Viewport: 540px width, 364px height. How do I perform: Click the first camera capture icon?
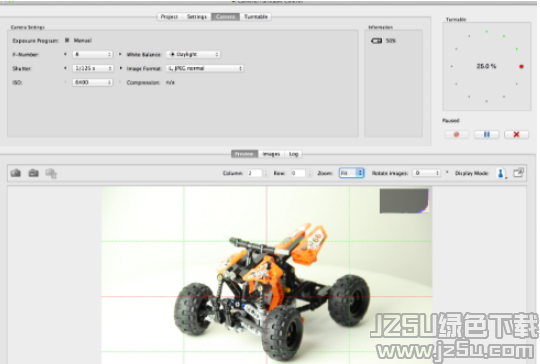(x=15, y=173)
